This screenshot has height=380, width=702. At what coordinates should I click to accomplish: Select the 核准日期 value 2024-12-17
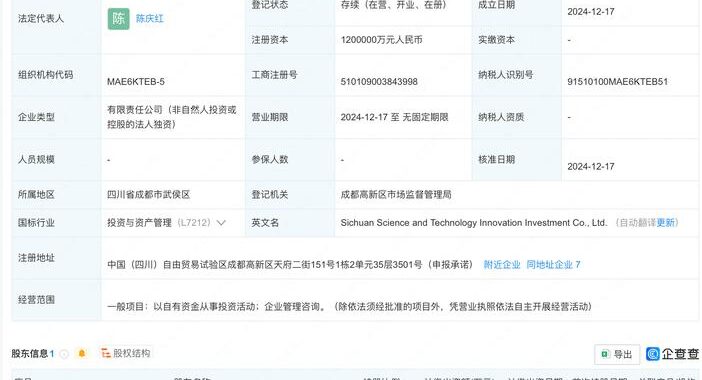pos(591,167)
